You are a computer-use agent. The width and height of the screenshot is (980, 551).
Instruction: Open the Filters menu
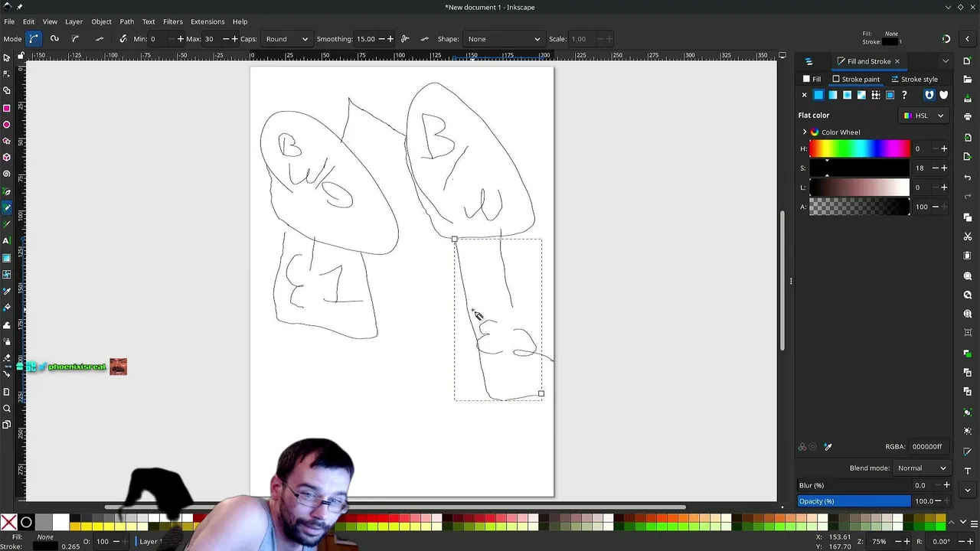pos(172,21)
